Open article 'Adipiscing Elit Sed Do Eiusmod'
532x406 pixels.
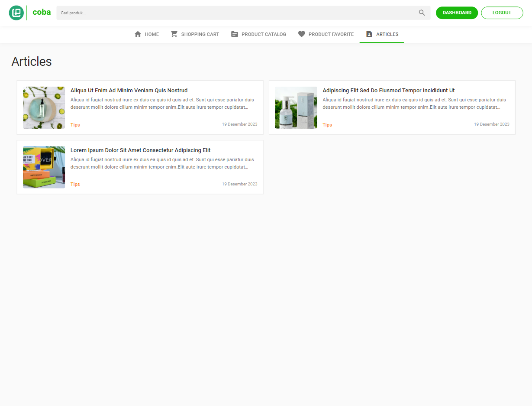pos(388,91)
